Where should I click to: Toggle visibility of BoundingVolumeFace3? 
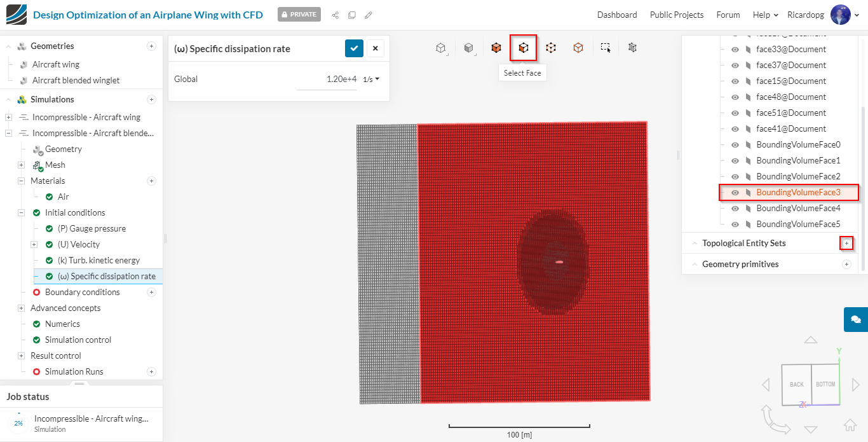735,192
